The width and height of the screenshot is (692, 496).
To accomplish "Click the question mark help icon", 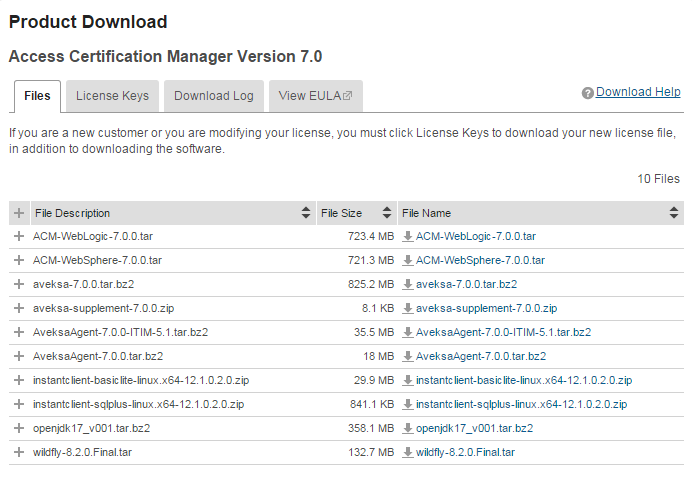I will point(587,93).
